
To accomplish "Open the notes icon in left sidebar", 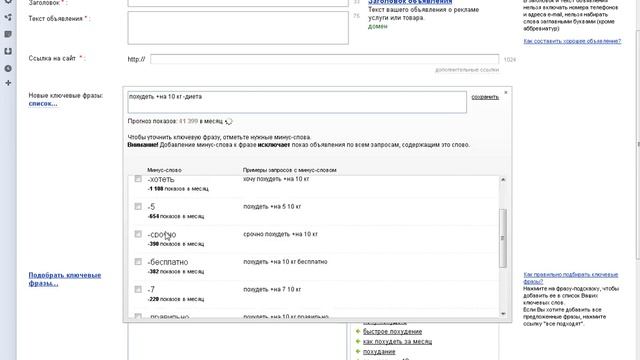I will tap(8, 34).
